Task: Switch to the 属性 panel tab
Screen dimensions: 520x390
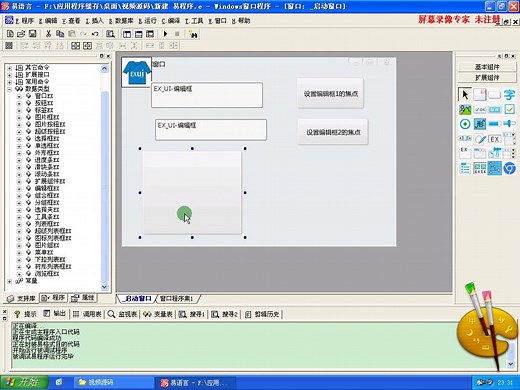Action: click(83, 298)
